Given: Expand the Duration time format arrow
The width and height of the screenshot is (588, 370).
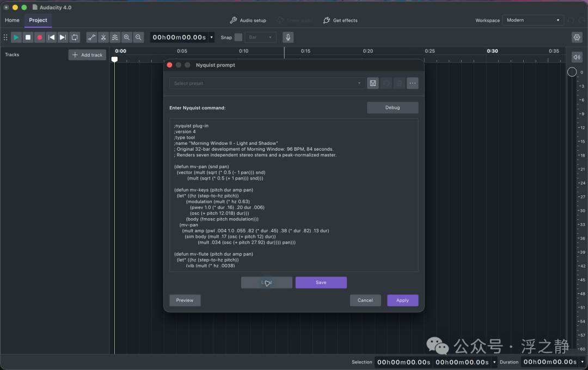Looking at the screenshot, I should [x=583, y=362].
